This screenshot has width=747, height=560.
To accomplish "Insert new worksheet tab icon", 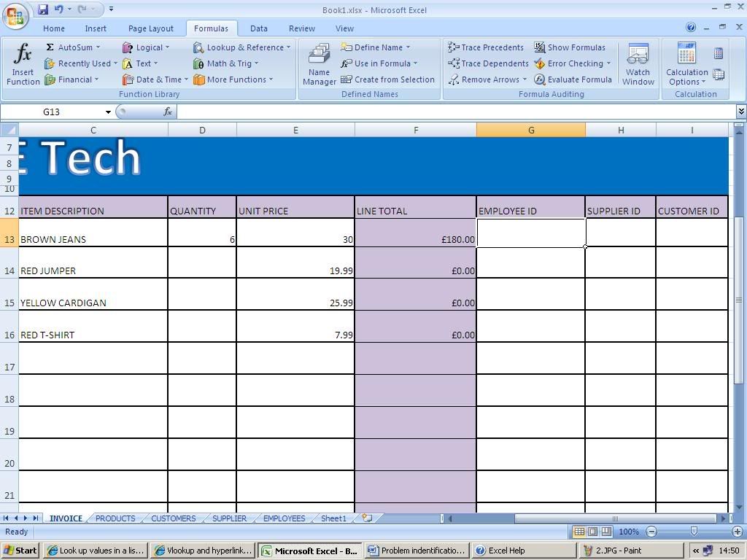I will (x=367, y=518).
